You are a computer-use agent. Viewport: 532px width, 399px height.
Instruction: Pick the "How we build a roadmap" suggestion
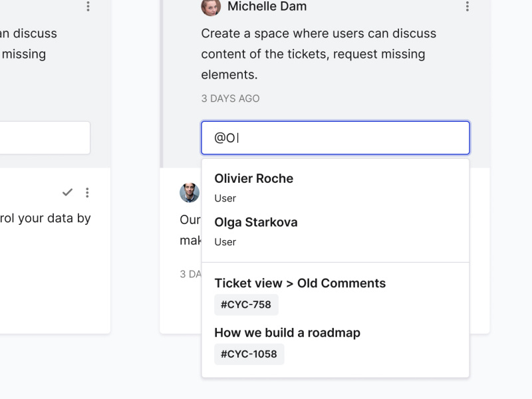point(287,332)
